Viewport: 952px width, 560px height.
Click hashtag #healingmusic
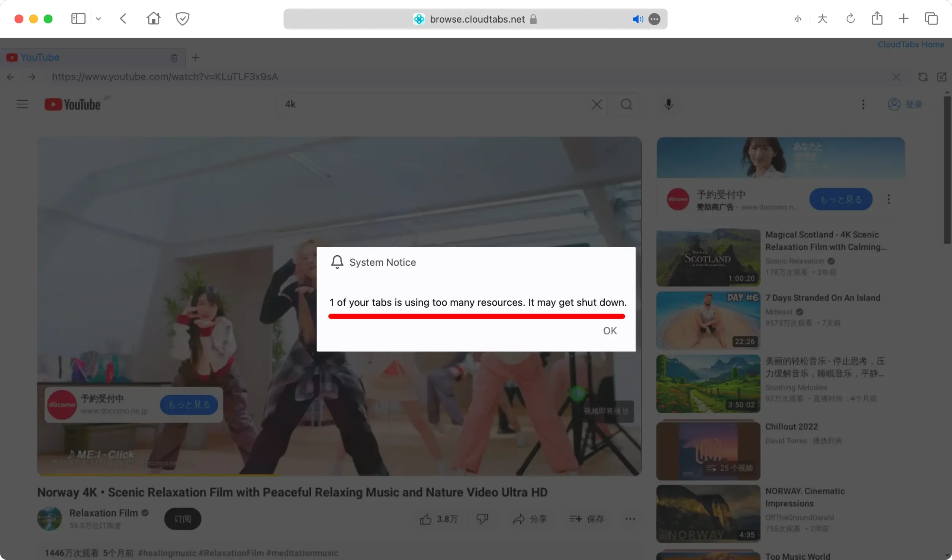click(x=167, y=553)
